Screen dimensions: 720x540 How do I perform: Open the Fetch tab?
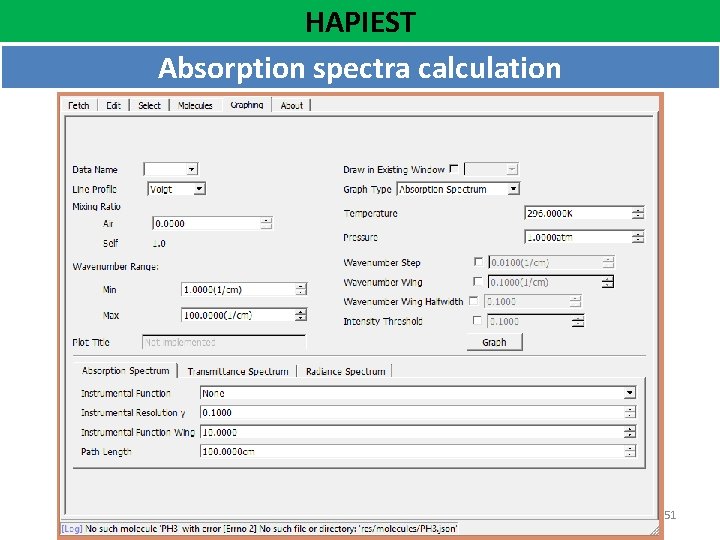point(79,105)
